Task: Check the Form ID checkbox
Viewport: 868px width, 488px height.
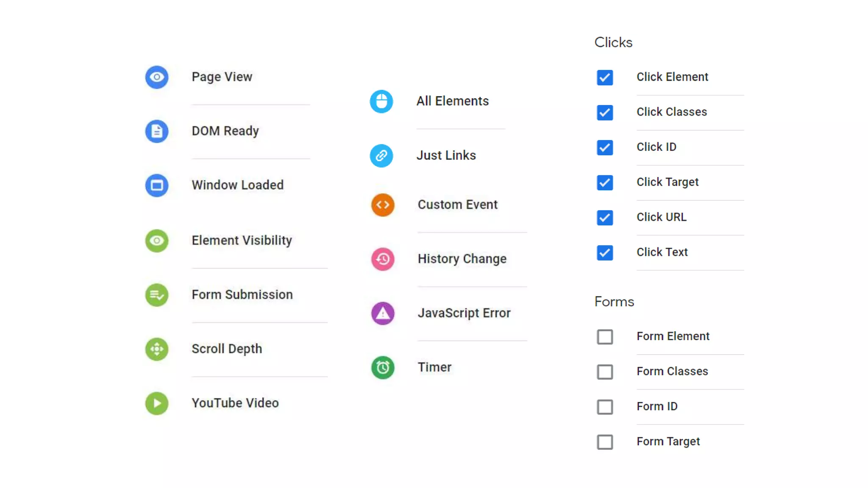Action: 605,407
